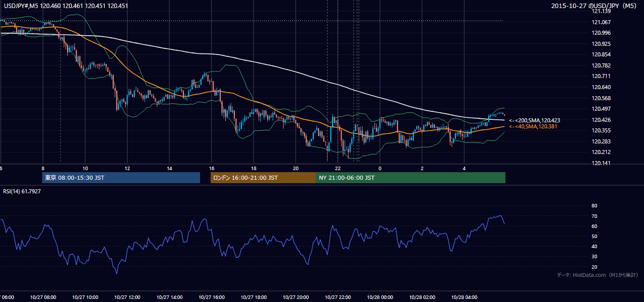This screenshot has width=644, height=302.
Task: Click price axis value 120.925
Action: [x=601, y=44]
